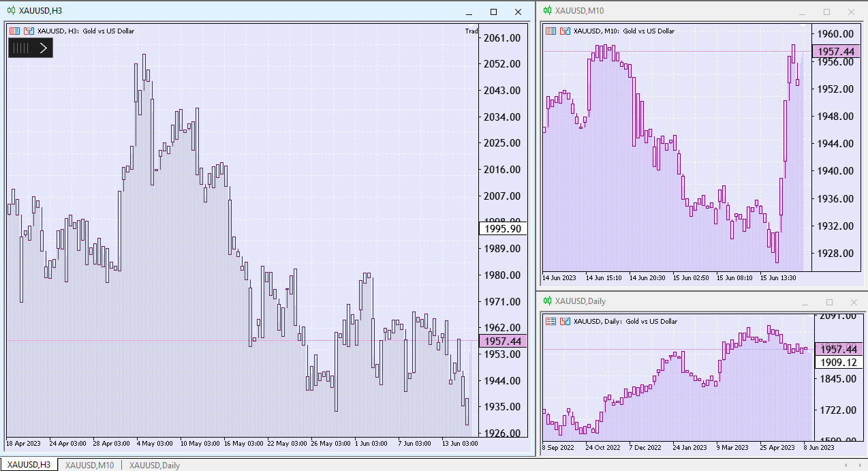Viewport: 868px width, 471px height.
Task: Click the 9 Mar 2023 date on Daily axis
Action: coord(732,448)
